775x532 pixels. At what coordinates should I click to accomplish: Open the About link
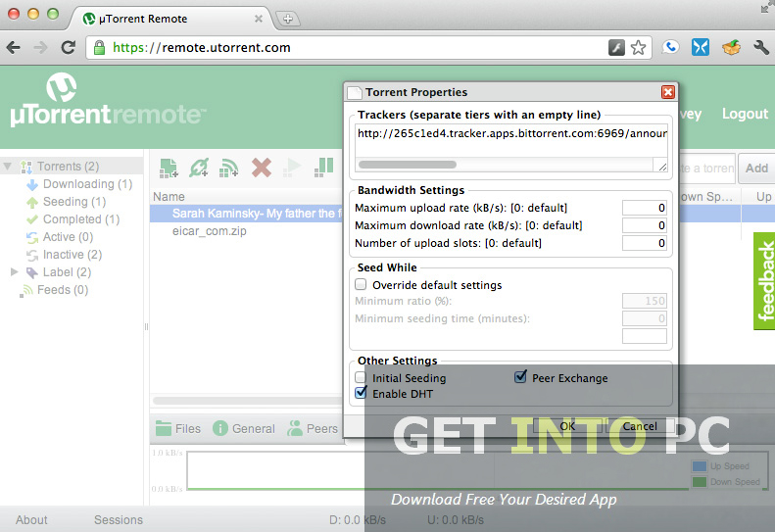point(31,519)
